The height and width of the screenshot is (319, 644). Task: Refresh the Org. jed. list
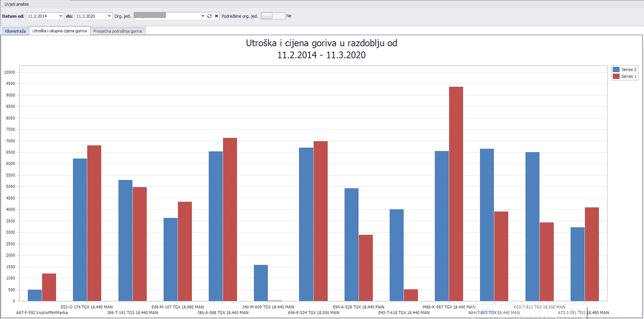pos(210,16)
